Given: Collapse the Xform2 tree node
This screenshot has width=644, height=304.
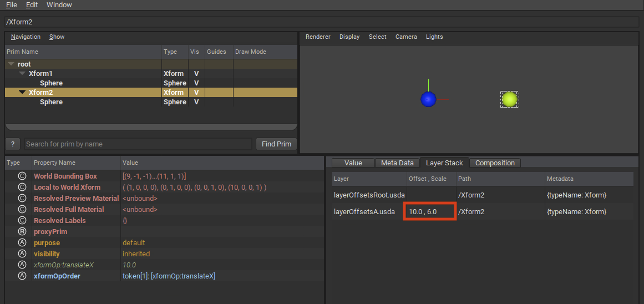Looking at the screenshot, I should pyautogui.click(x=22, y=92).
